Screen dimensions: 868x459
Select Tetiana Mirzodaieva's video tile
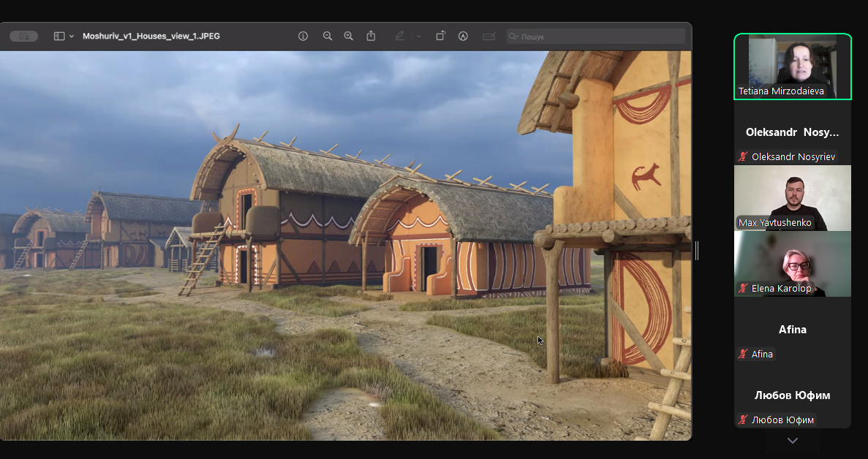pos(793,67)
